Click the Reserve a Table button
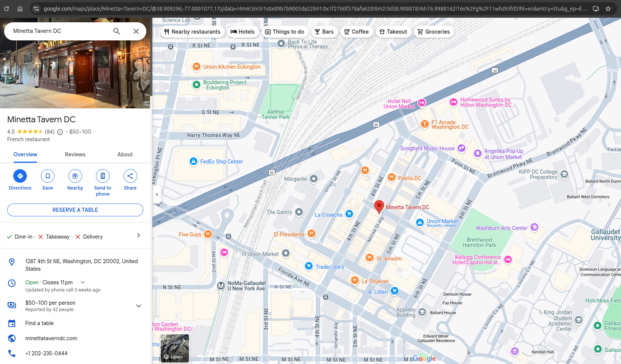This screenshot has width=621, height=364. (x=75, y=210)
